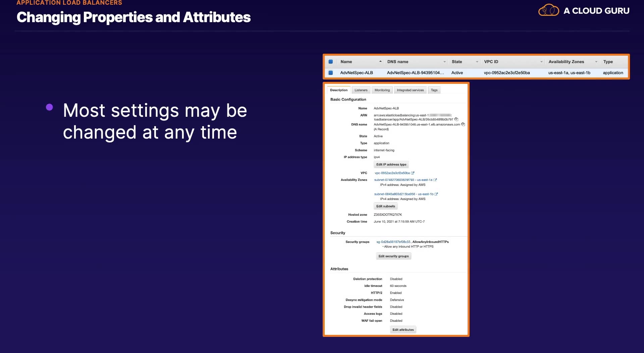Sort by Name ascending arrow
Viewport: 644px width, 353px height.
pyautogui.click(x=380, y=61)
